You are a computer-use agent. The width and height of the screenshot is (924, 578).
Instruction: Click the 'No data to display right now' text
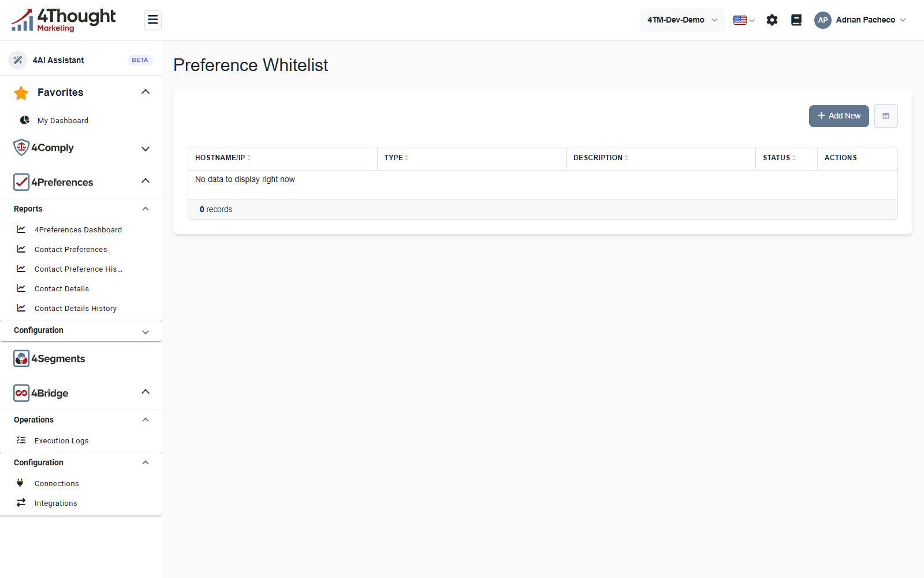(245, 180)
